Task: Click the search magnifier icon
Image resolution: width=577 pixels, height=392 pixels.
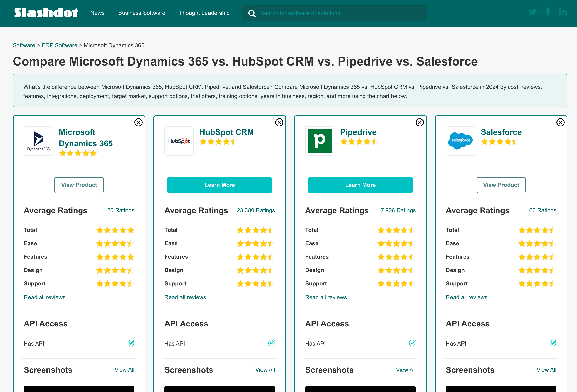Action: tap(252, 13)
